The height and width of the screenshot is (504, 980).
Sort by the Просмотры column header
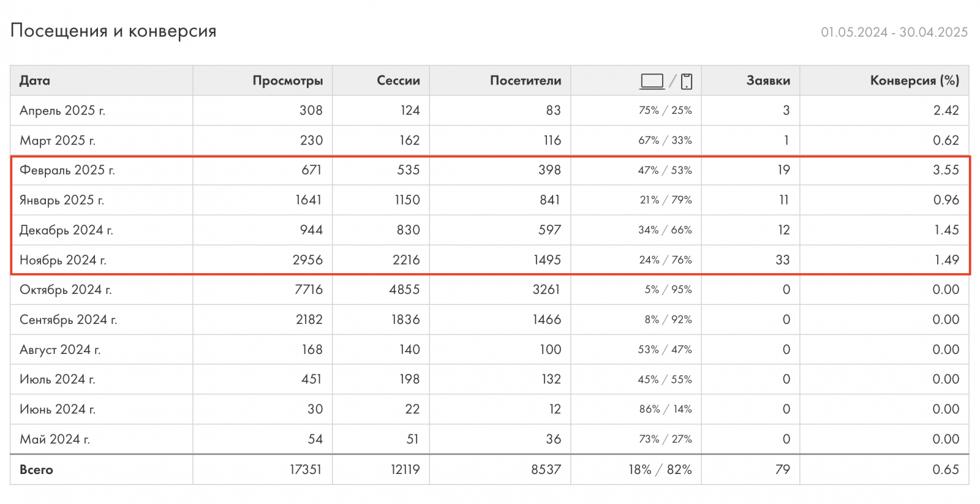tap(287, 81)
